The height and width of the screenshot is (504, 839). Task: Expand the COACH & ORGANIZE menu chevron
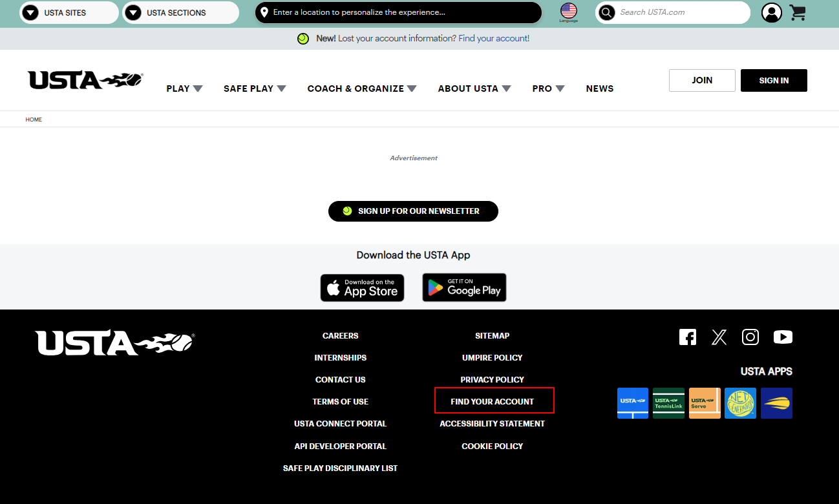click(412, 88)
